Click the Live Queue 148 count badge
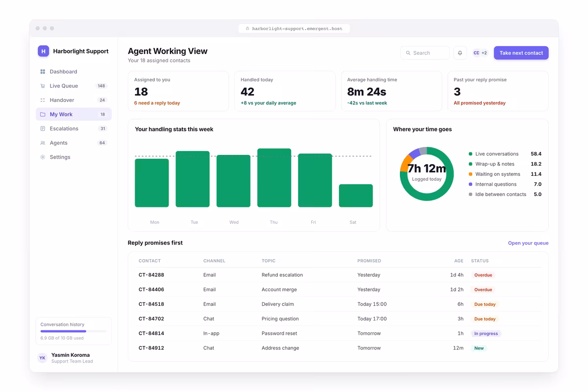 point(101,86)
